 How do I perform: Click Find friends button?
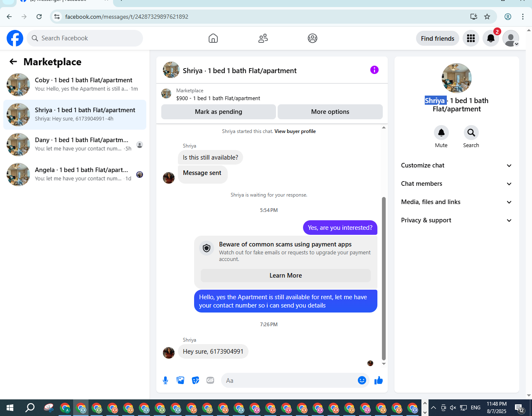(x=438, y=38)
